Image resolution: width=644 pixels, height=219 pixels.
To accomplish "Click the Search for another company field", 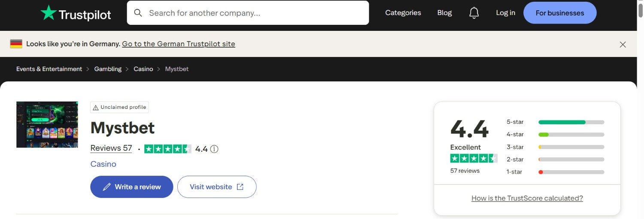I will (248, 13).
